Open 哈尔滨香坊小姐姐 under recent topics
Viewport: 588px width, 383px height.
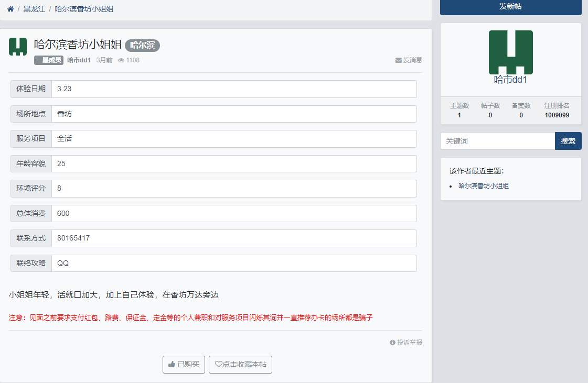coord(484,185)
